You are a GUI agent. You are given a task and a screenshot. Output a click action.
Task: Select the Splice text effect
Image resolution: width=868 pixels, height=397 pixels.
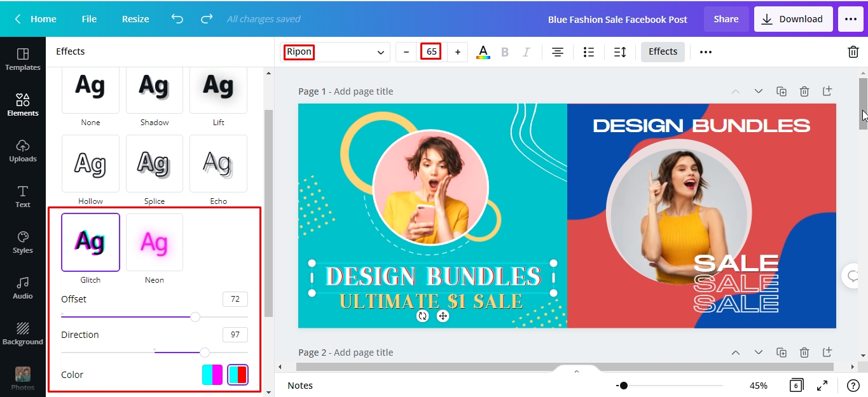(155, 163)
